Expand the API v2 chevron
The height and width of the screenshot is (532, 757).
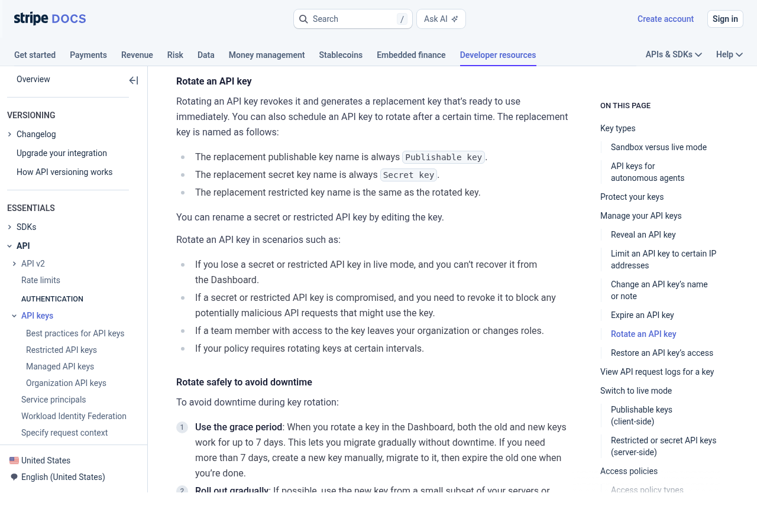(x=14, y=264)
